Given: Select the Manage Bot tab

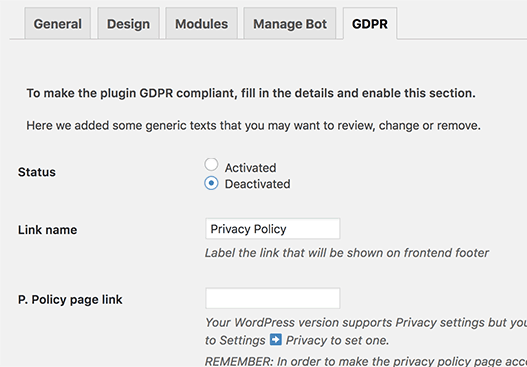Looking at the screenshot, I should [290, 24].
